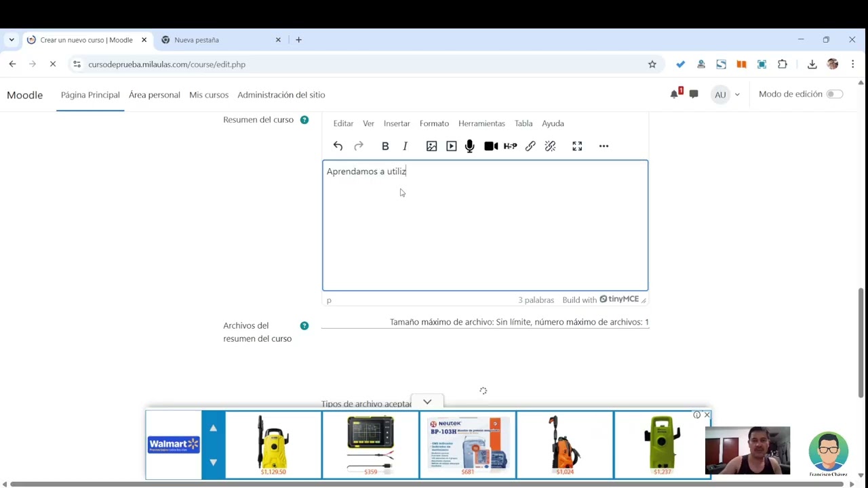Open a new browser tab
This screenshot has width=868, height=488.
(298, 40)
